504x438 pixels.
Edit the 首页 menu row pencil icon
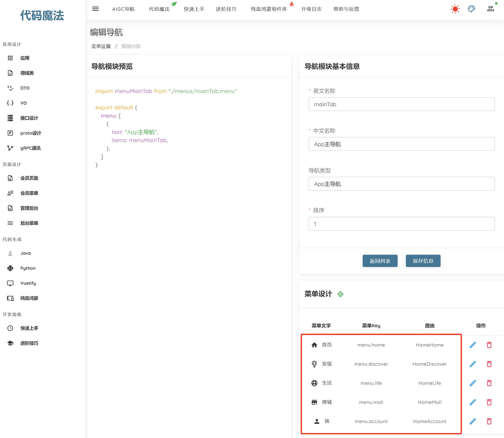[x=473, y=345]
